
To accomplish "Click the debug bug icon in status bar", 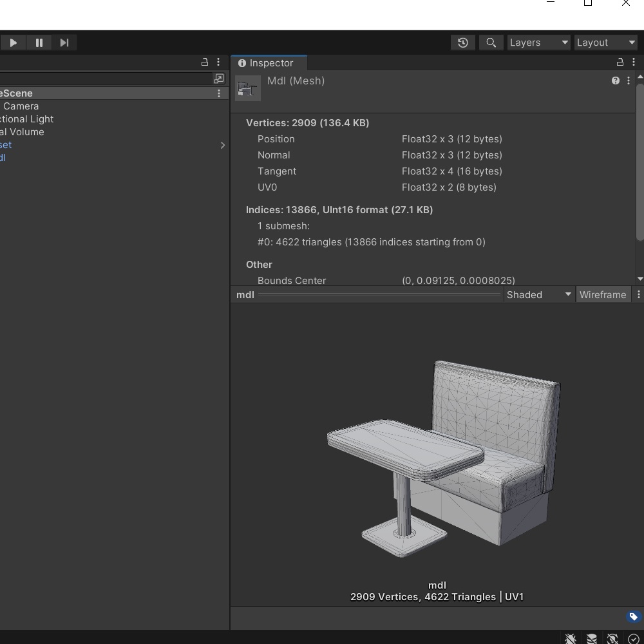I will click(570, 638).
